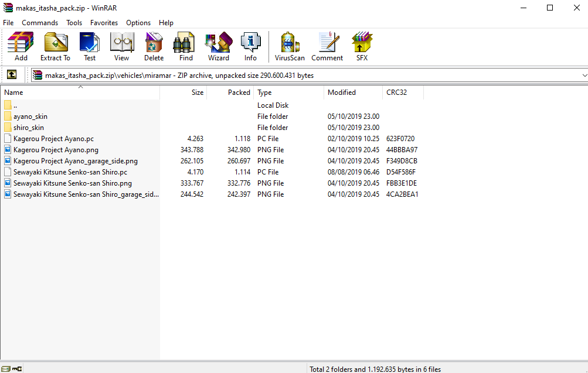Screen dimensions: 588x373
Task: Sort by the Name column header
Action: (x=80, y=93)
